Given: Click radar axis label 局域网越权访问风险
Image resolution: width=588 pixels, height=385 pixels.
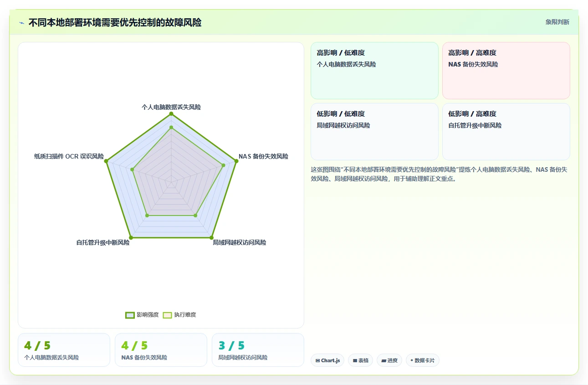Looking at the screenshot, I should point(240,242).
